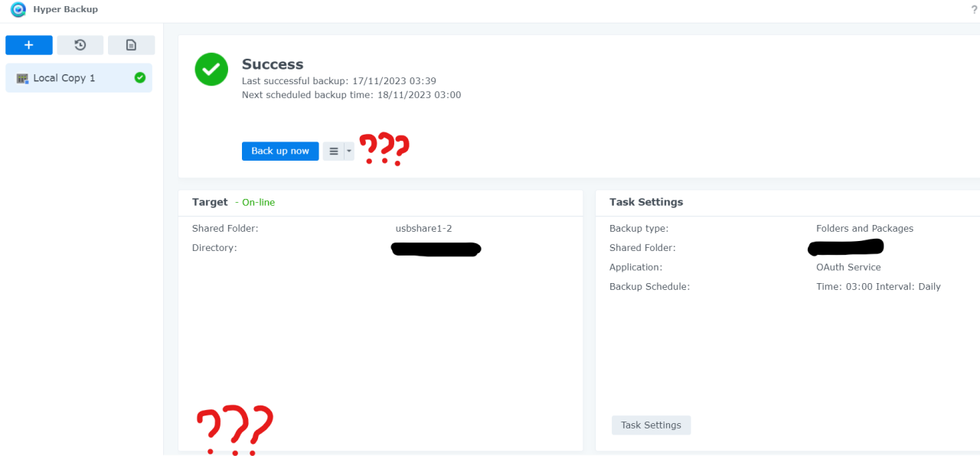Click the Backup Schedule label
980x456 pixels.
[x=649, y=287]
